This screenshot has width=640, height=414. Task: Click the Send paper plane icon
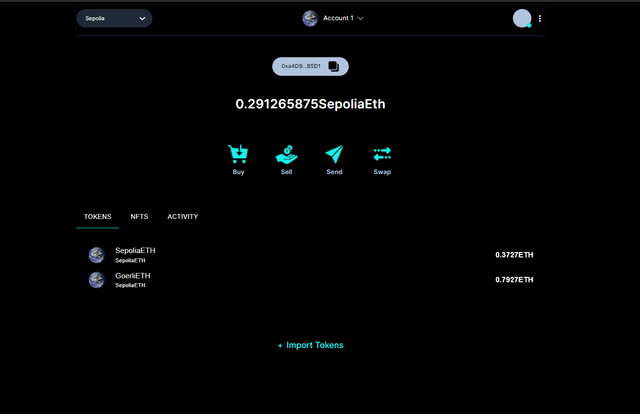click(x=334, y=154)
